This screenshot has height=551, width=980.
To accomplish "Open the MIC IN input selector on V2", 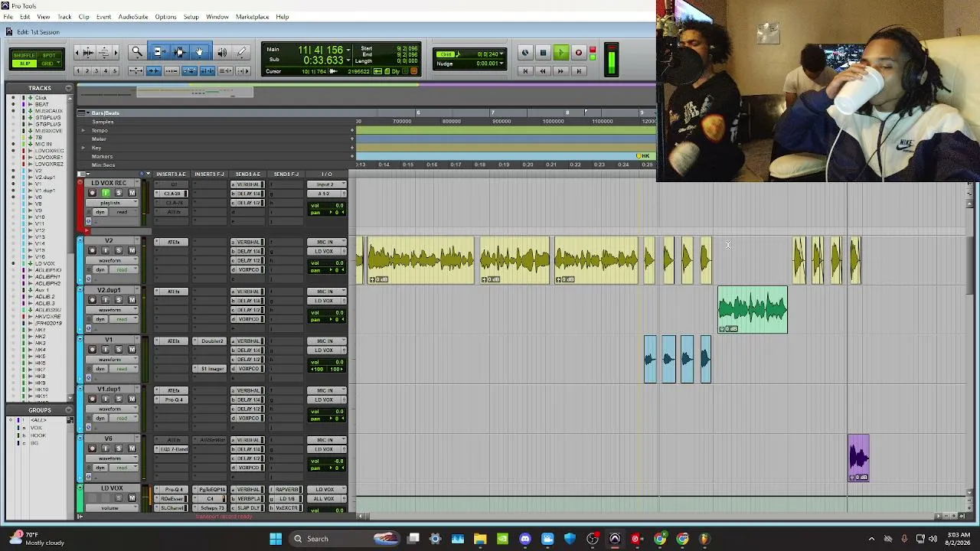I will pos(326,243).
